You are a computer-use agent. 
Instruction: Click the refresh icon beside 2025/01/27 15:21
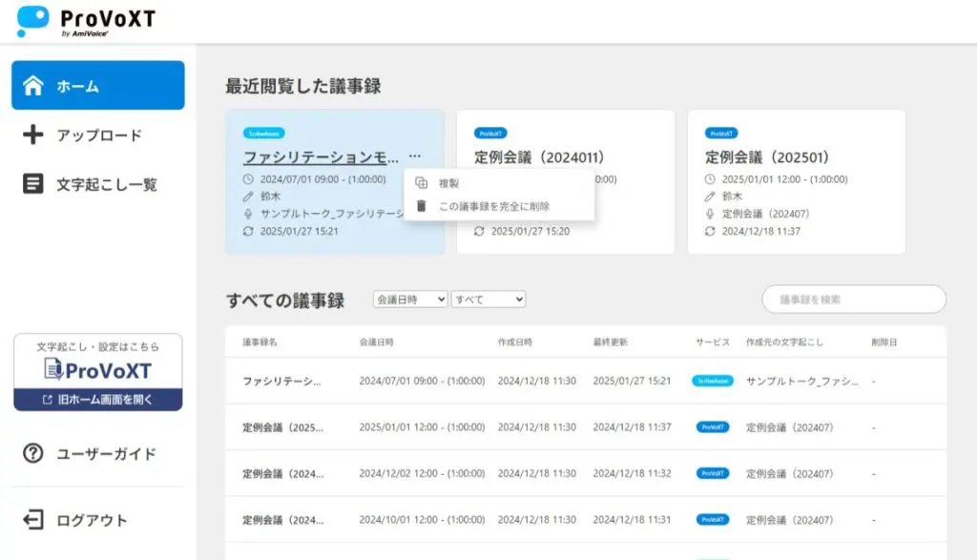[248, 231]
